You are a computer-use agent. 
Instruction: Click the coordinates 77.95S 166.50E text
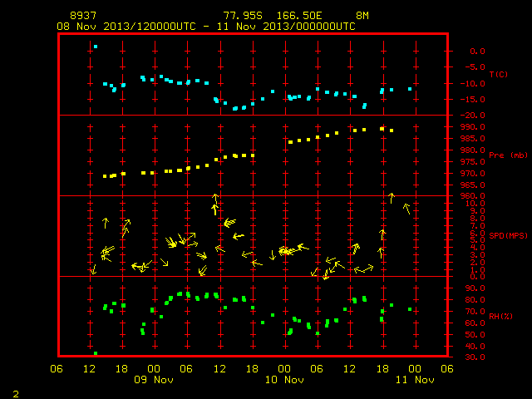click(x=273, y=16)
